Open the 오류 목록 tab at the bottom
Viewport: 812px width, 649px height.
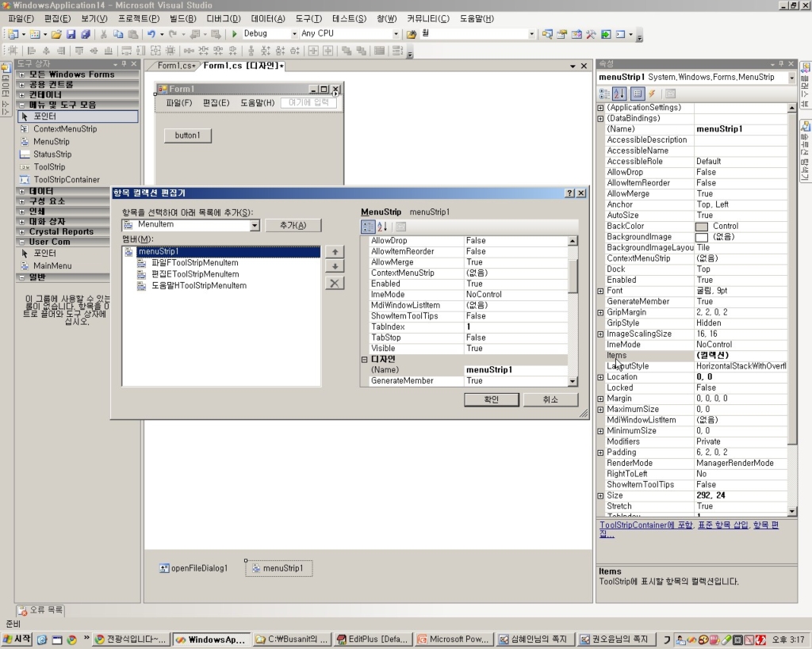click(x=41, y=610)
